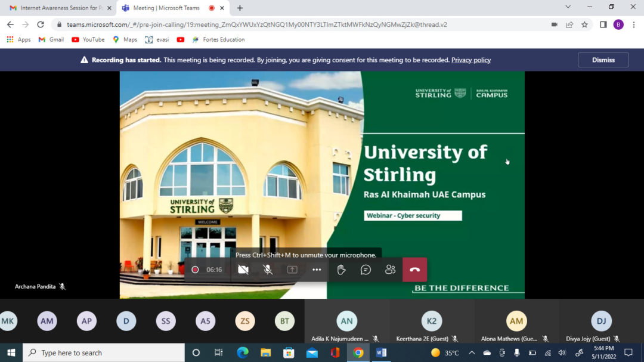Open the evasi bookmark

tap(157, 39)
